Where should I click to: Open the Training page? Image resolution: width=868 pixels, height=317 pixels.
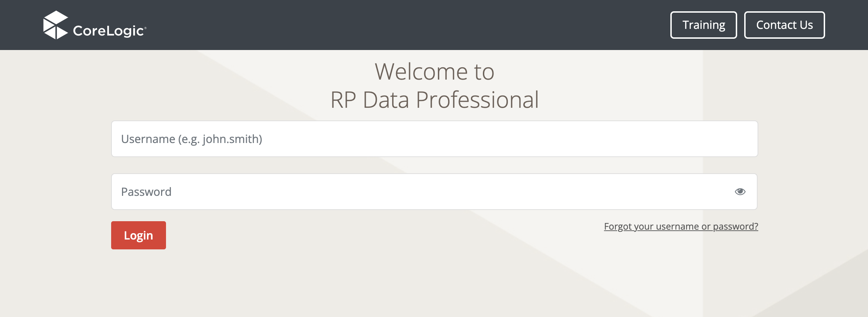[x=703, y=25]
